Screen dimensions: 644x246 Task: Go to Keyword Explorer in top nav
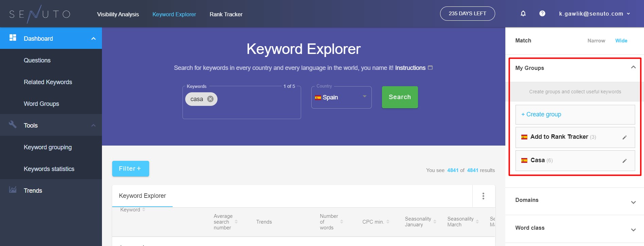tap(174, 14)
